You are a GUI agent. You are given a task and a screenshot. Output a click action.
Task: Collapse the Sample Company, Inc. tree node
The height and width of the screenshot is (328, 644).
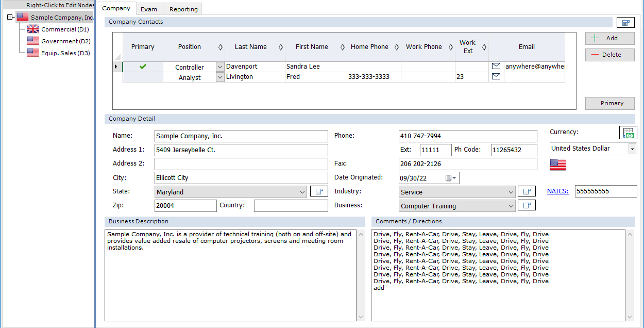[10, 17]
